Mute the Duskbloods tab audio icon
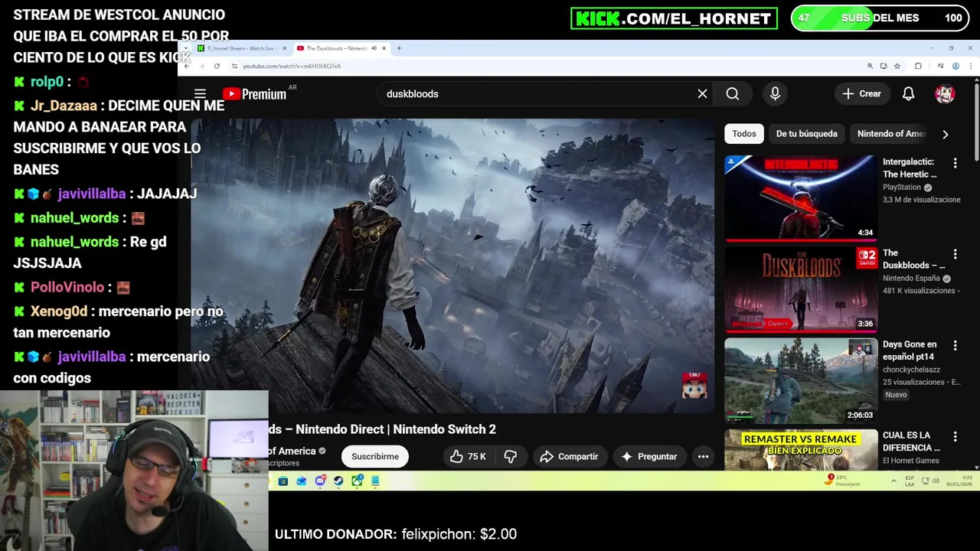Viewport: 980px width, 551px height. pyautogui.click(x=374, y=48)
